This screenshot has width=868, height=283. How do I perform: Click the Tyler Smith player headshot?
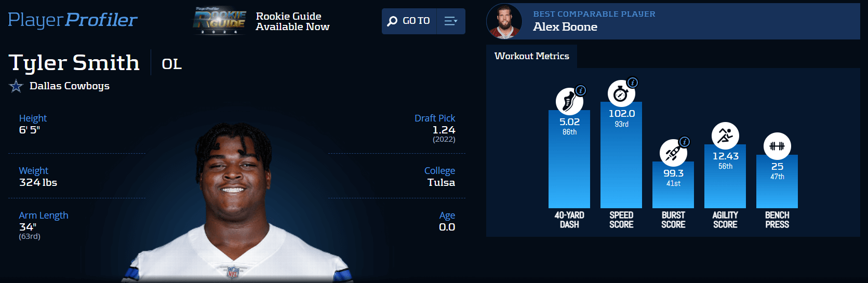pyautogui.click(x=237, y=203)
